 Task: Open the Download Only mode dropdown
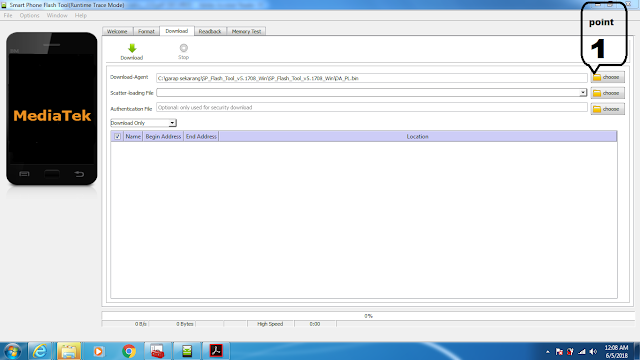143,123
